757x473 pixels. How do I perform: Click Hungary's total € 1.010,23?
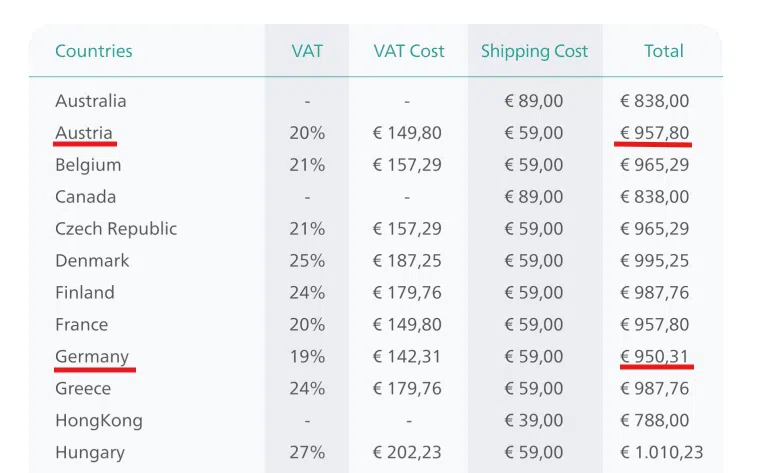(x=661, y=452)
